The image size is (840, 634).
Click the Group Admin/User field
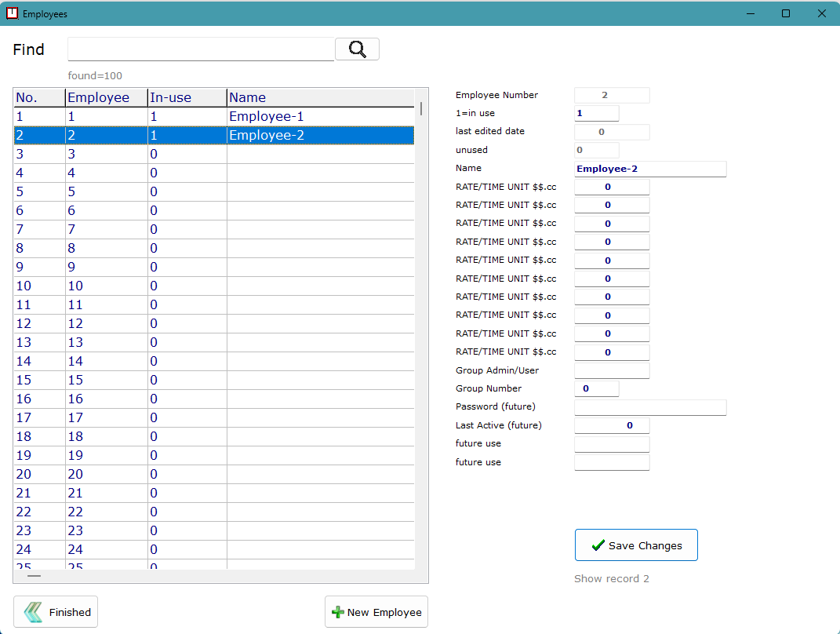(x=612, y=370)
